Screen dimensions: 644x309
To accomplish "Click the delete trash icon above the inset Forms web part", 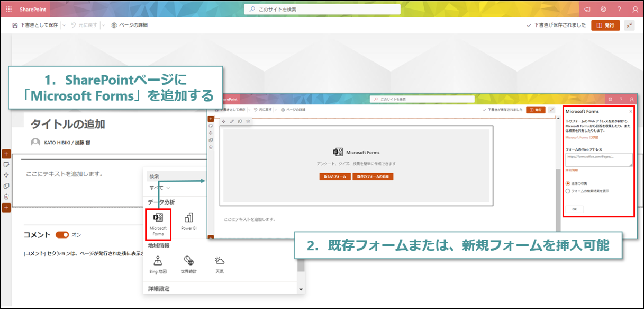I will click(248, 121).
